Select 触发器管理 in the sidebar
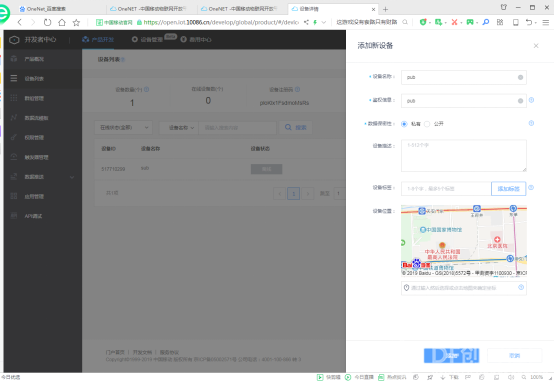 coord(43,157)
